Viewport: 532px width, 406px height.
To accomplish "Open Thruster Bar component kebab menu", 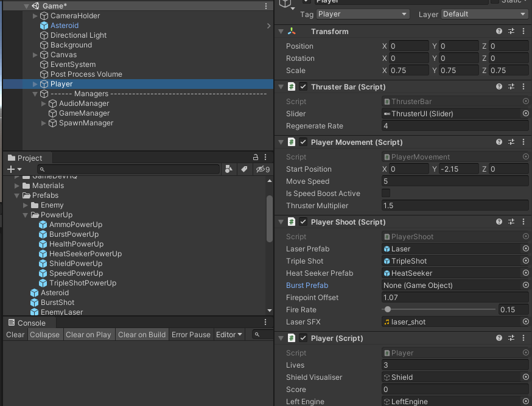I will tap(523, 86).
